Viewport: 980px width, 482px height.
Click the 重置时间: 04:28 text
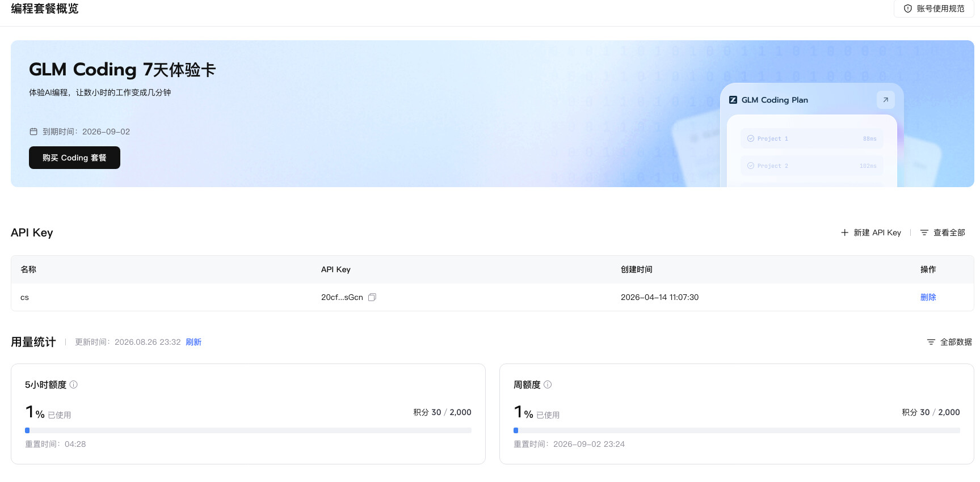click(56, 444)
